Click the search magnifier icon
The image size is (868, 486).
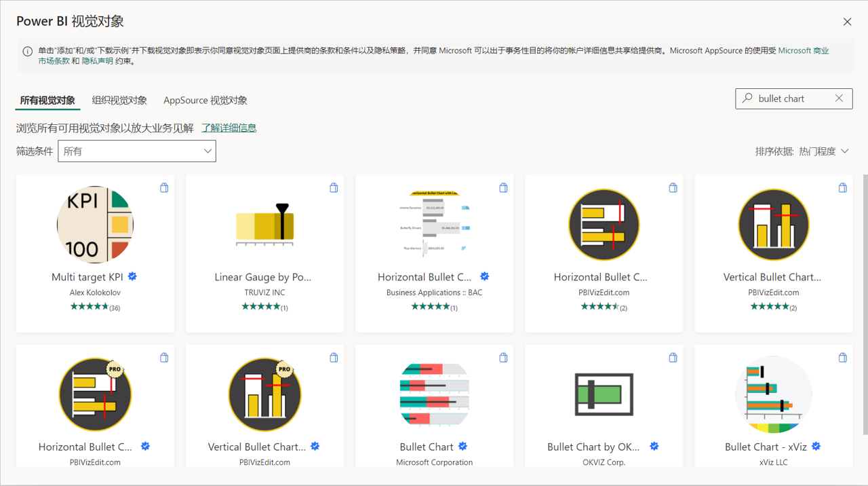747,98
